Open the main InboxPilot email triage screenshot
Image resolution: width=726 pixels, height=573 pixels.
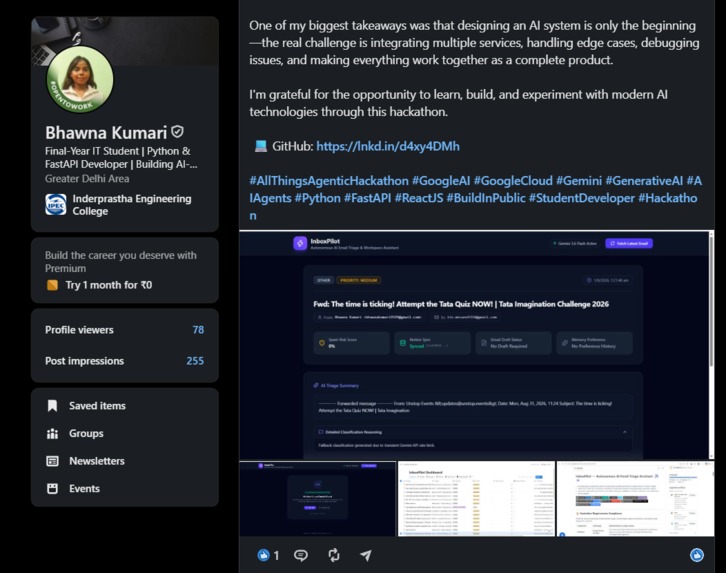coord(474,345)
